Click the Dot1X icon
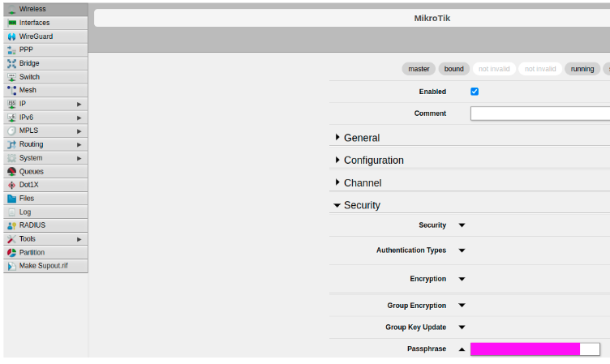Image resolution: width=610 pixels, height=364 pixels. click(x=11, y=185)
